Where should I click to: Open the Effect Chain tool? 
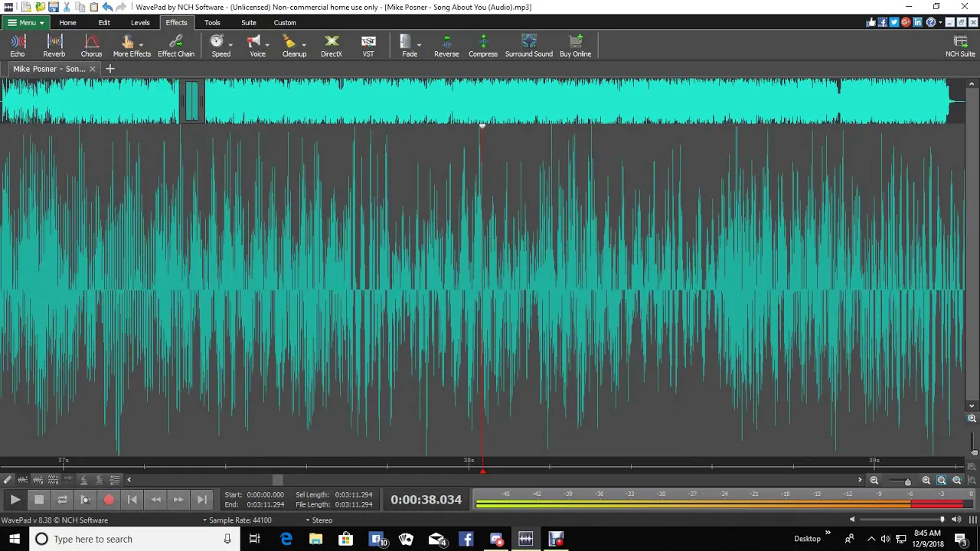tap(176, 46)
